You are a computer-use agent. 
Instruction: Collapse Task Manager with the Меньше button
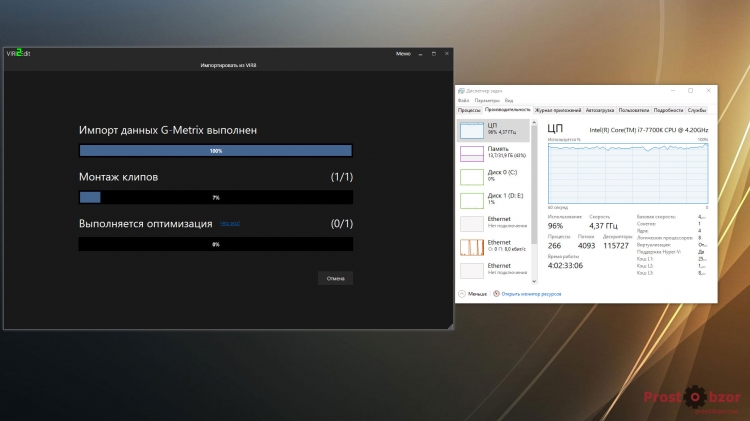pyautogui.click(x=473, y=294)
